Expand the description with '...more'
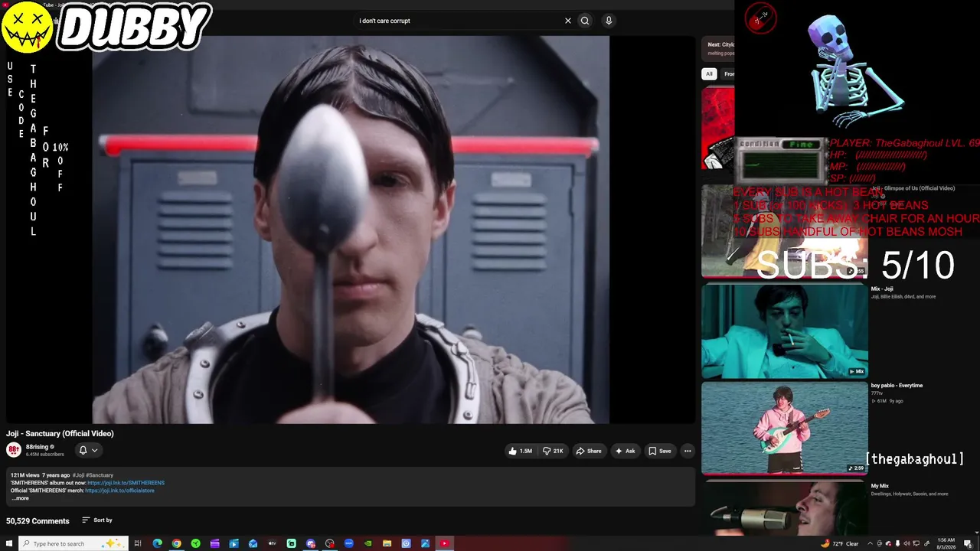Viewport: 980px width, 551px height. tap(20, 498)
